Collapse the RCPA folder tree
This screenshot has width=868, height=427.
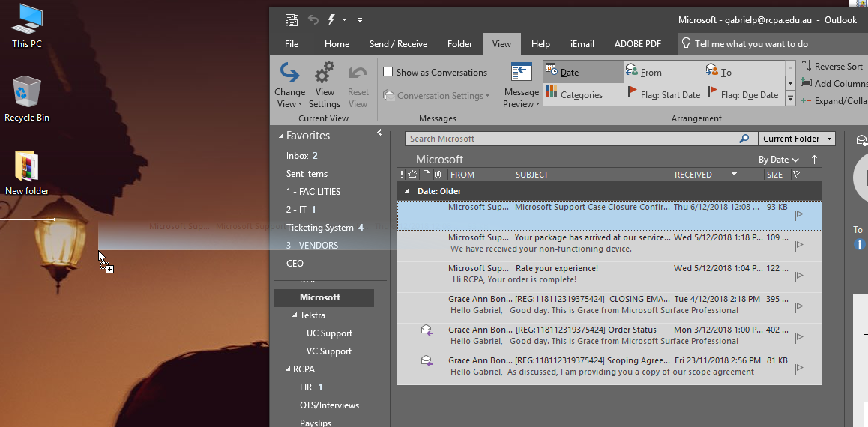[288, 369]
